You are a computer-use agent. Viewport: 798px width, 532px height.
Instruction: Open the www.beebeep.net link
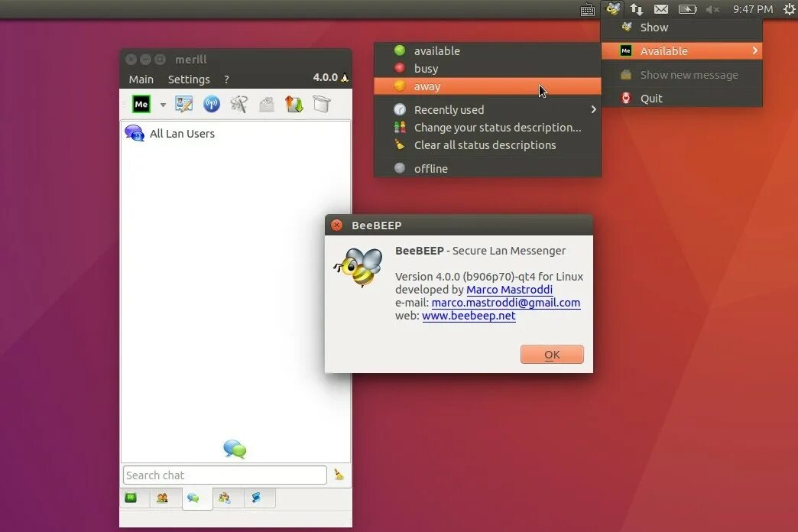469,316
